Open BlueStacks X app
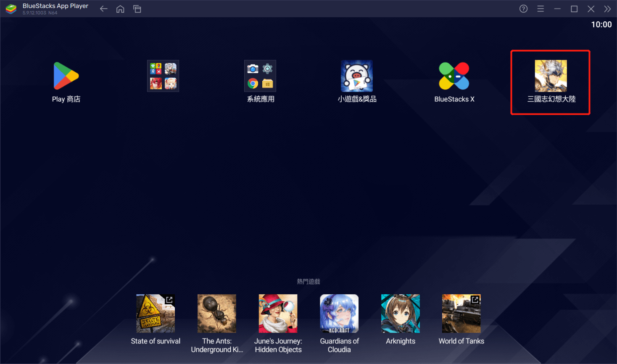Screen dimensions: 617x364 pyautogui.click(x=454, y=76)
